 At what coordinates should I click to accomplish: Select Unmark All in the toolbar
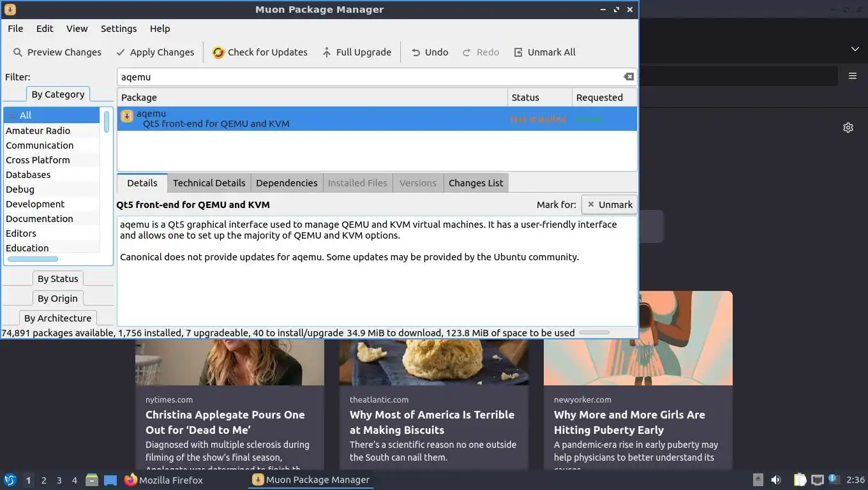coord(544,52)
